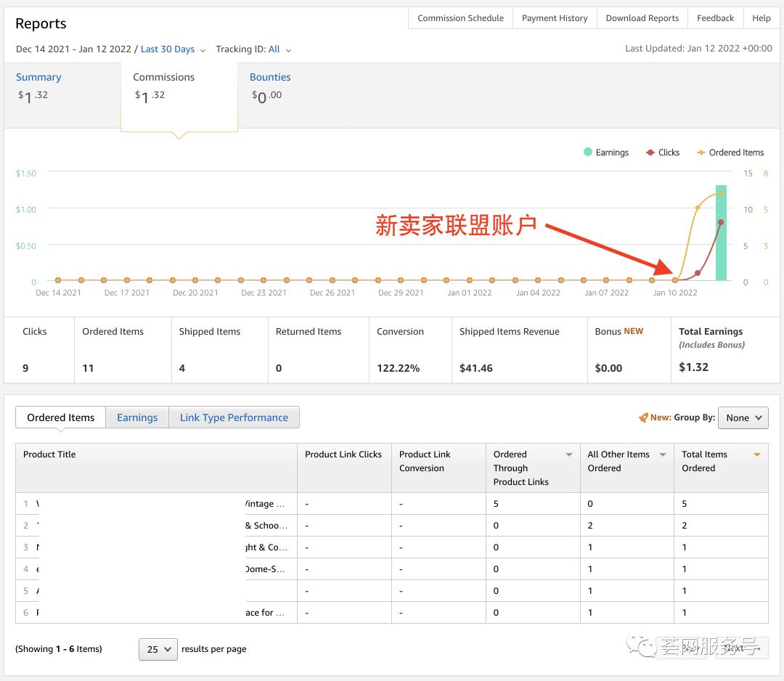Click orange sort arrow on Total Items Ordered
The height and width of the screenshot is (681, 784).
click(757, 455)
